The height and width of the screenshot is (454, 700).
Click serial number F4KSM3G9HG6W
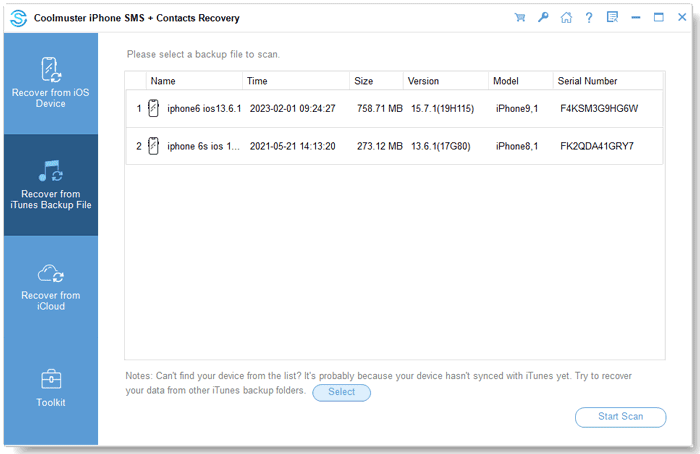point(599,108)
